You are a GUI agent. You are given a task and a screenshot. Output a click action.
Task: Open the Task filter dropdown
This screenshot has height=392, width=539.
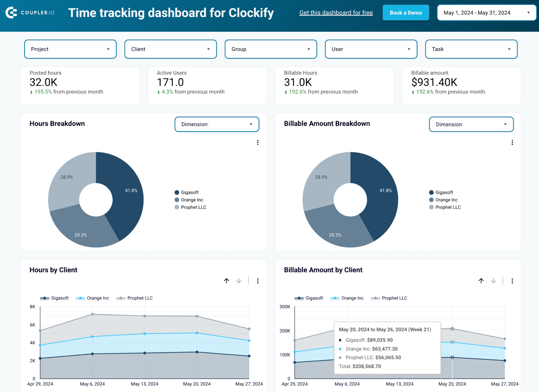coord(471,49)
